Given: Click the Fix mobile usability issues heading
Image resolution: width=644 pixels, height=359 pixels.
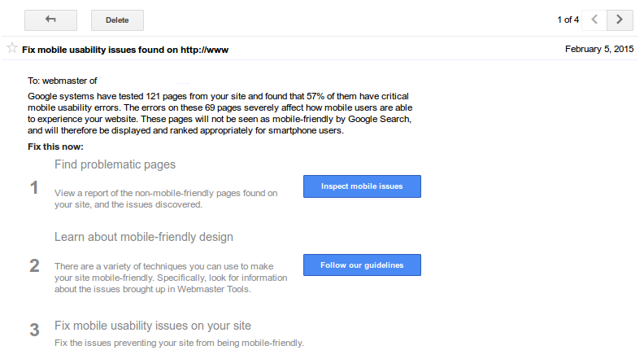Looking at the screenshot, I should coord(153,326).
